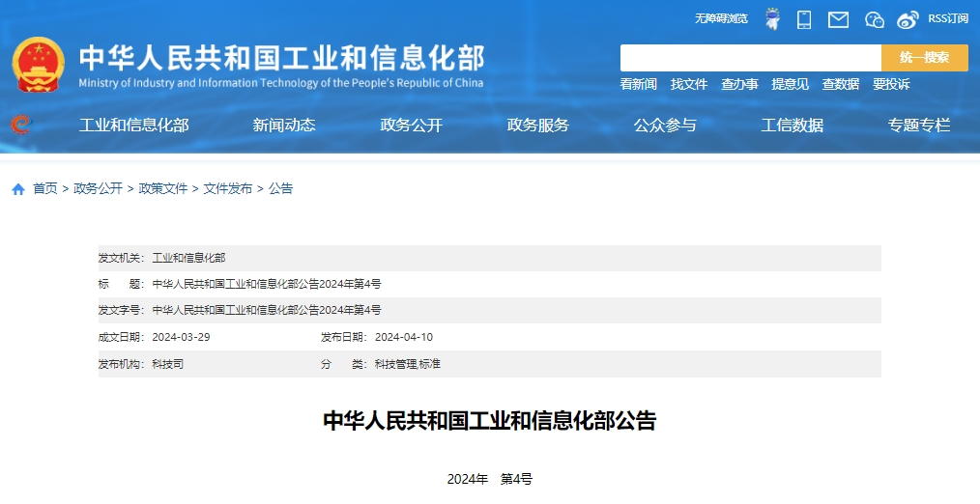Image resolution: width=980 pixels, height=504 pixels.
Task: Open the mobile version phone icon
Action: [804, 19]
